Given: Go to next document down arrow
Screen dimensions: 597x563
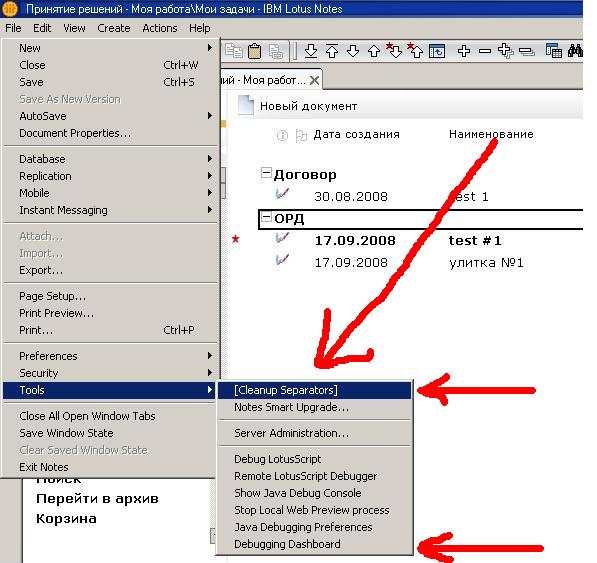Looking at the screenshot, I should pos(353,51).
